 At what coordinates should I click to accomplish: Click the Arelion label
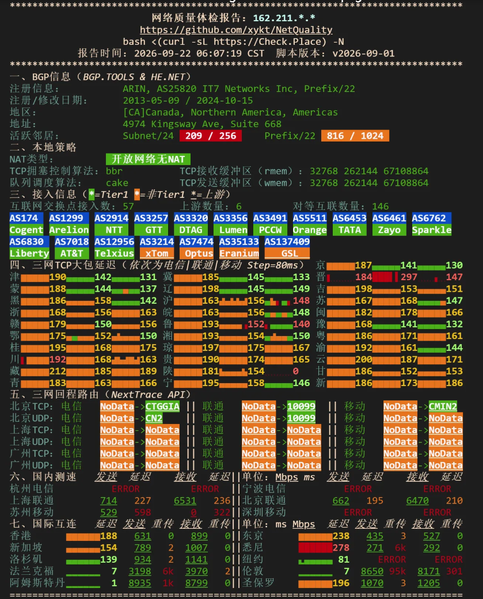[69, 230]
